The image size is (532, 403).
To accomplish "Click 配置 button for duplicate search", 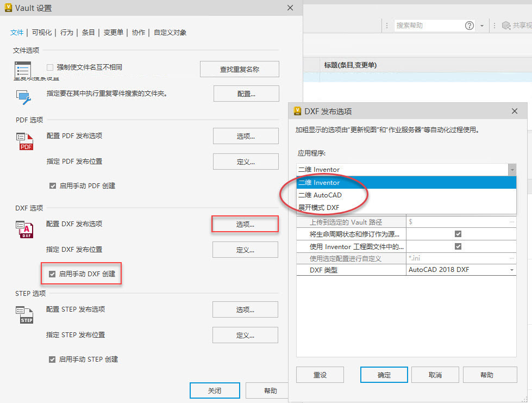I will (246, 94).
